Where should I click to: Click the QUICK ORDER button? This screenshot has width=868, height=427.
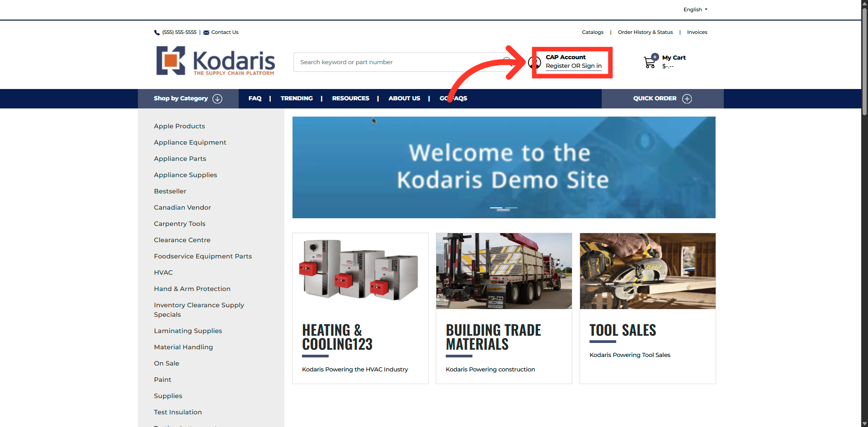pos(662,99)
